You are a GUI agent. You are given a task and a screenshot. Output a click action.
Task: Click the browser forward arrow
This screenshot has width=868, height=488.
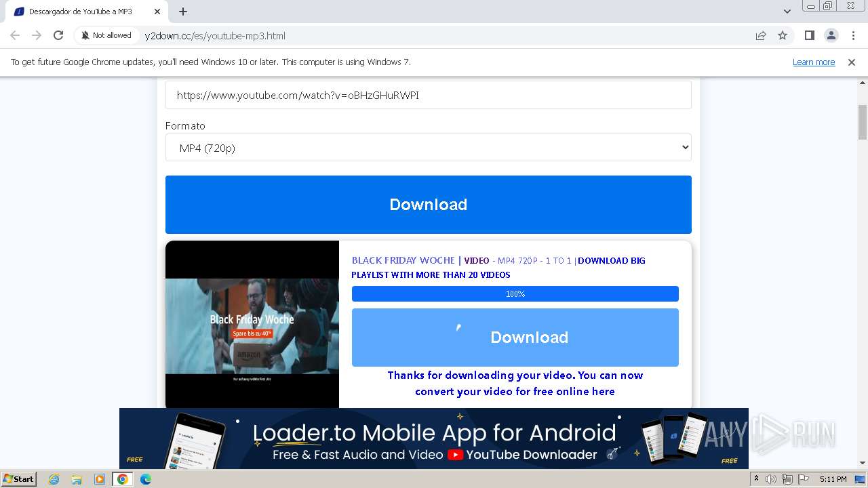point(37,35)
